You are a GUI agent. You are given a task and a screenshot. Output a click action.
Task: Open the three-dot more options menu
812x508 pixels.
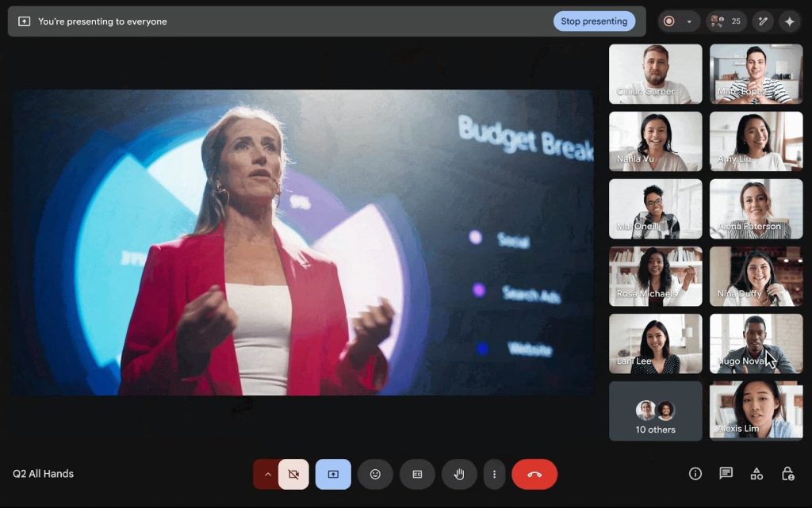[494, 474]
